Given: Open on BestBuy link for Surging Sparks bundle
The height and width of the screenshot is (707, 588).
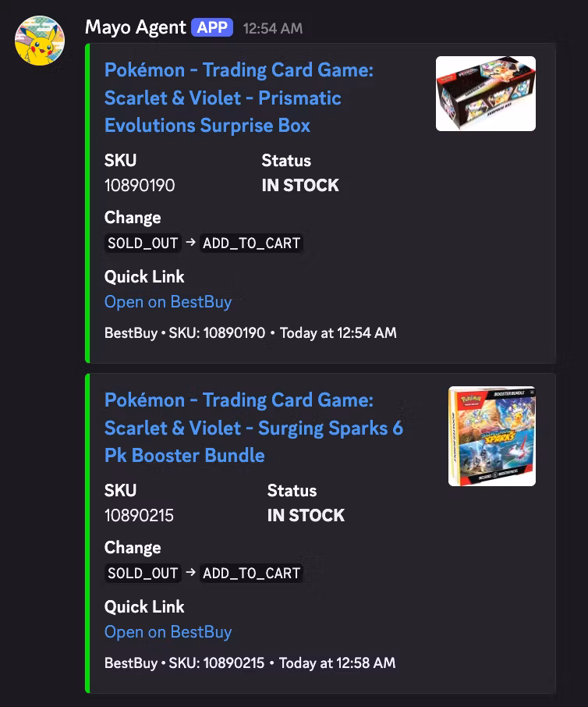Looking at the screenshot, I should pyautogui.click(x=168, y=632).
